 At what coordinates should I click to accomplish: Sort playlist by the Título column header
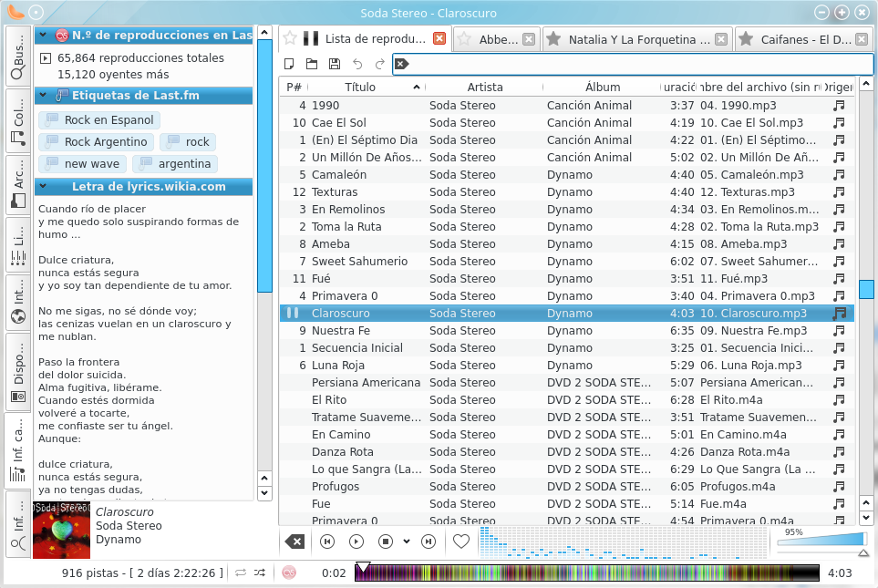point(367,87)
